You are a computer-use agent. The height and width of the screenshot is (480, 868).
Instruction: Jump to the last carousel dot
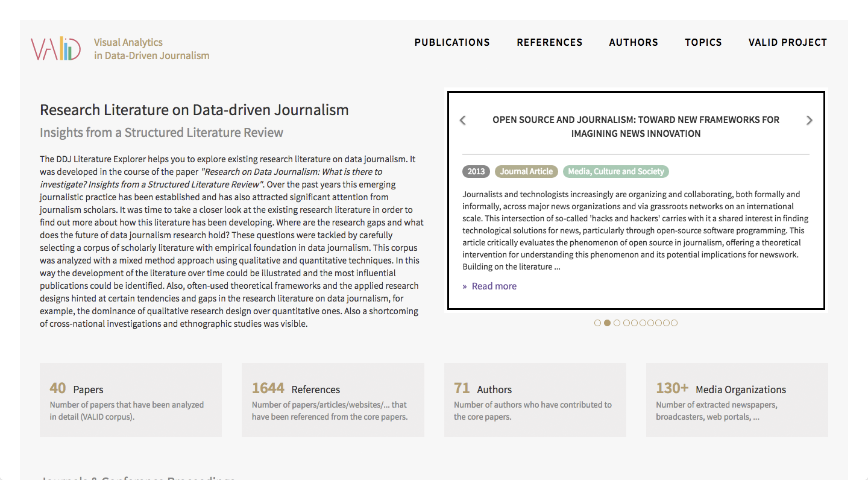coord(674,323)
